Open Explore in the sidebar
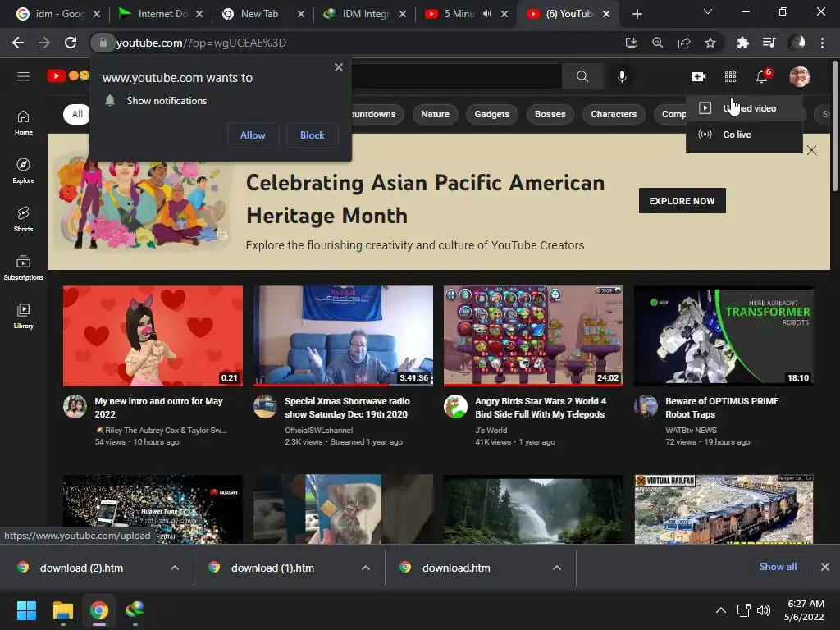The width and height of the screenshot is (840, 630). 23,171
